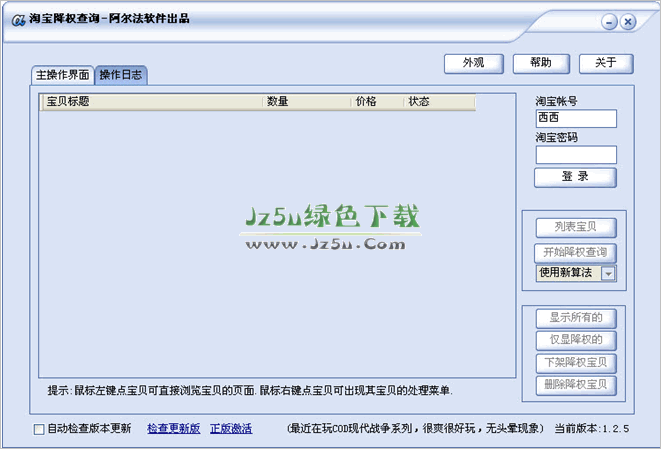Click the 登录 login button

[x=575, y=177]
